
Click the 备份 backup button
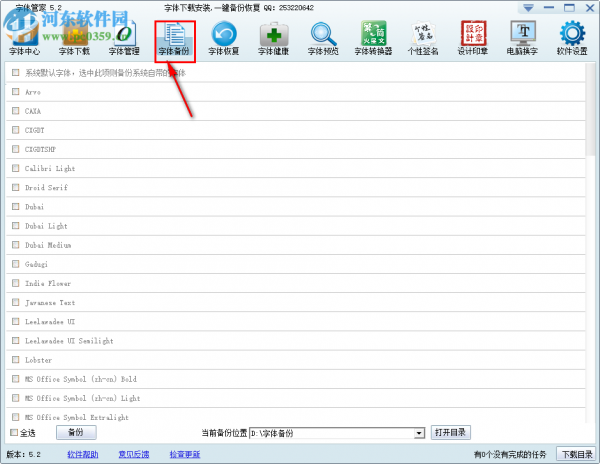[x=76, y=432]
